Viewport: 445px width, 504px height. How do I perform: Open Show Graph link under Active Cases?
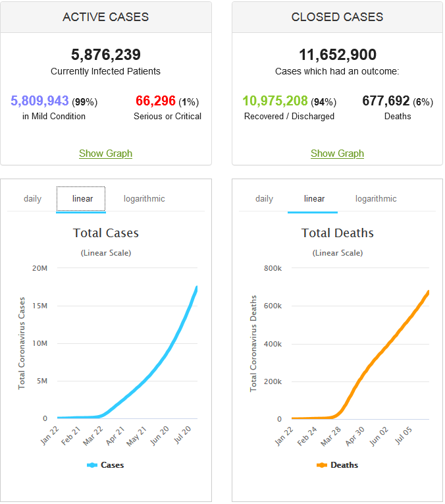click(105, 154)
